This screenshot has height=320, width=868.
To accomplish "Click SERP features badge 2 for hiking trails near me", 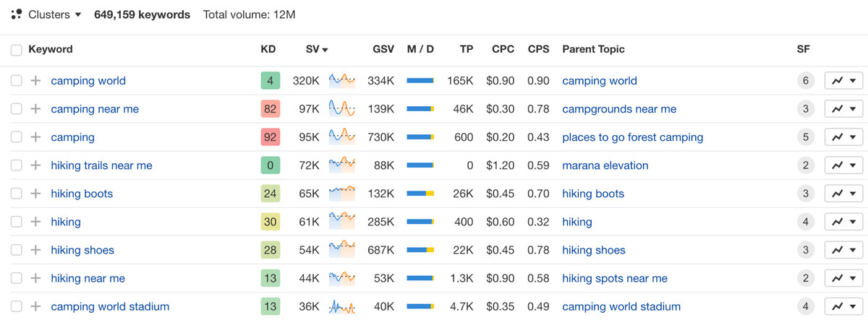I will point(806,165).
